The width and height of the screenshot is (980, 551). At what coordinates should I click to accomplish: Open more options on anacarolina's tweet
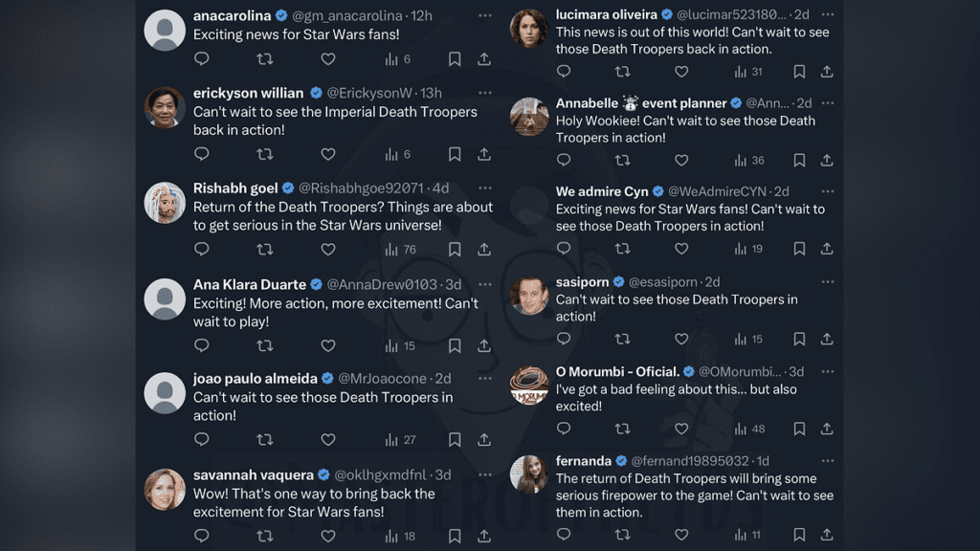click(x=485, y=15)
